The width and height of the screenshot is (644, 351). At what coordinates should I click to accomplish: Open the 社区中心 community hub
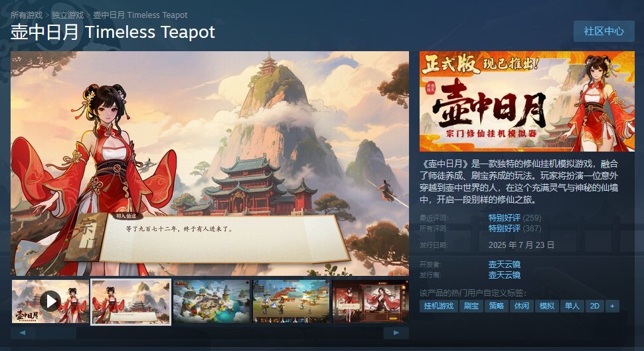pyautogui.click(x=604, y=31)
